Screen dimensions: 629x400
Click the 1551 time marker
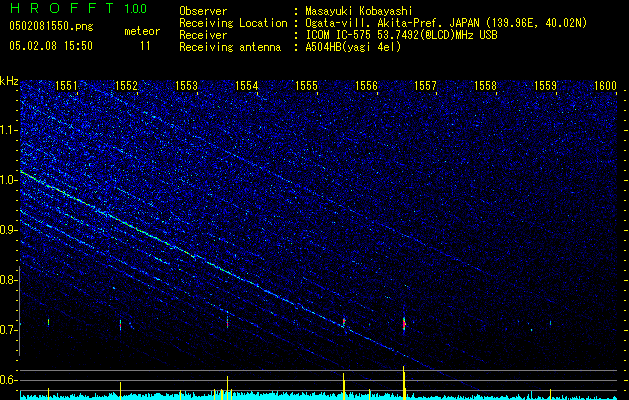tap(66, 85)
